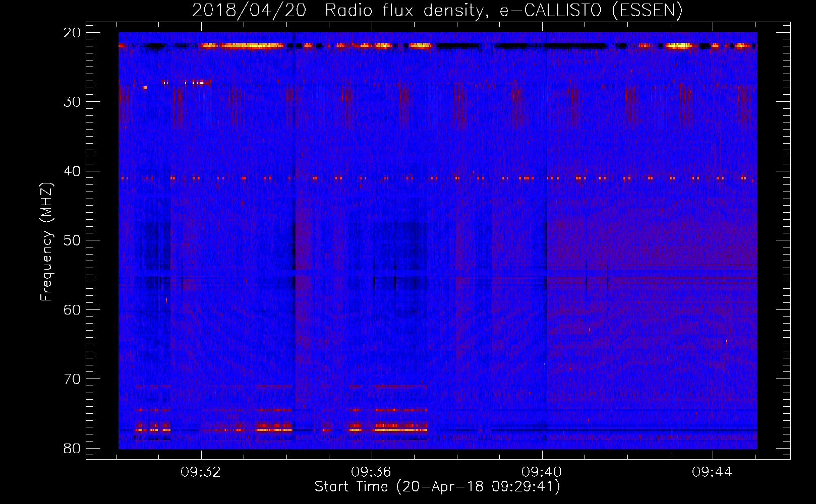Click the 60 frequency tick label
The width and height of the screenshot is (816, 504).
[x=73, y=309]
